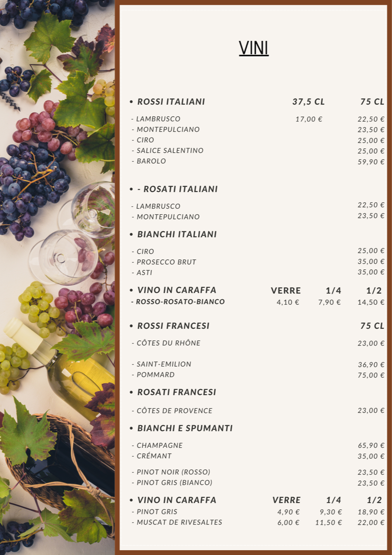Click the VINI menu title
This screenshot has width=392, height=555.
[254, 48]
